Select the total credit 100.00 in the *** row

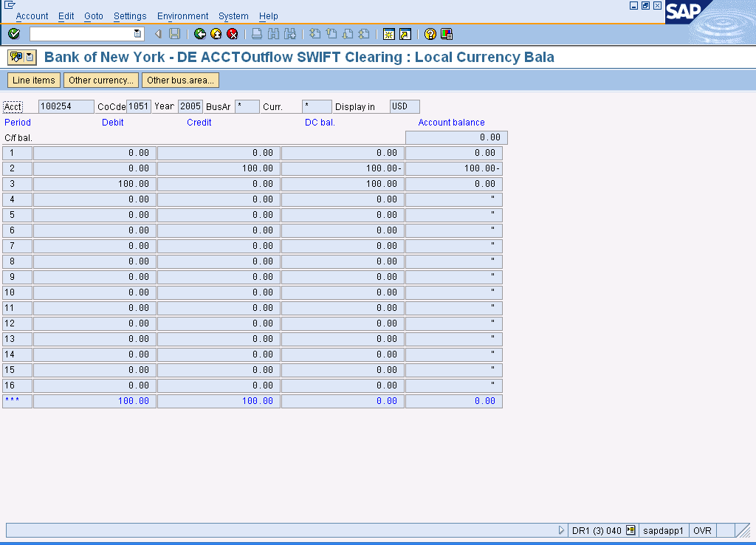click(219, 401)
